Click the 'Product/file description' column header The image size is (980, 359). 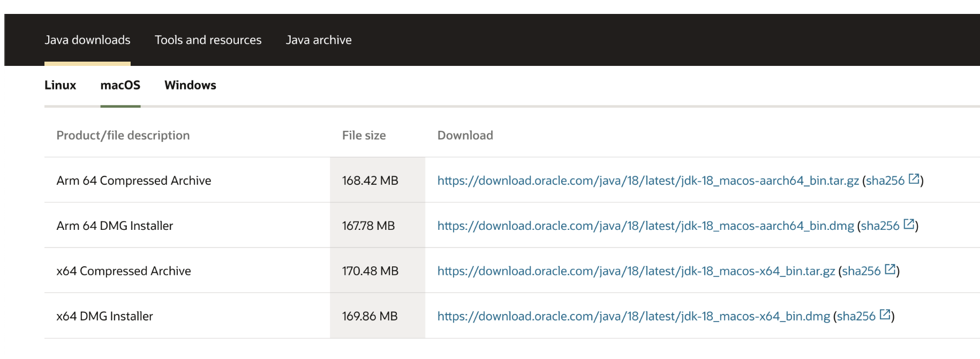(123, 136)
